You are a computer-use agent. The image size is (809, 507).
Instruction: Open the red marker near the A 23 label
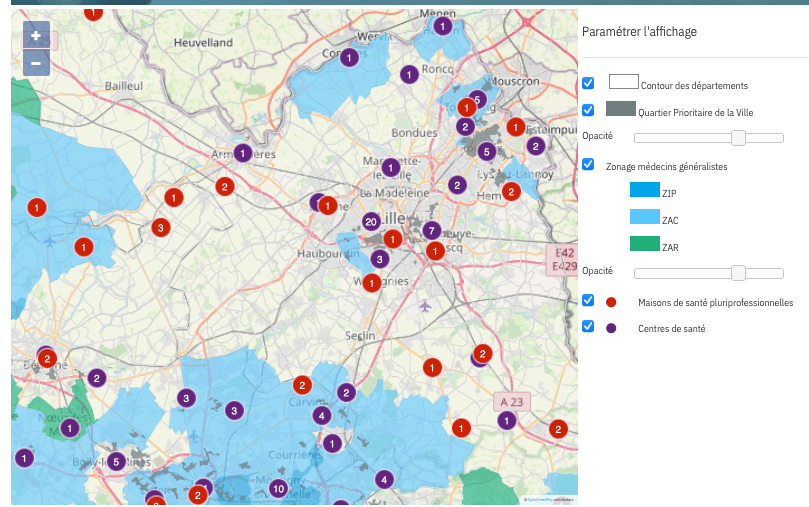(x=461, y=428)
